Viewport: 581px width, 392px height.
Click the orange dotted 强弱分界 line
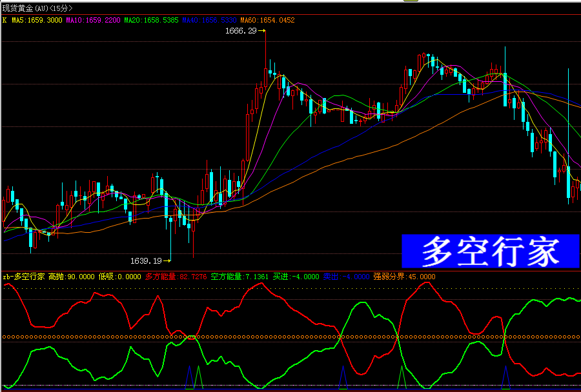[290, 337]
